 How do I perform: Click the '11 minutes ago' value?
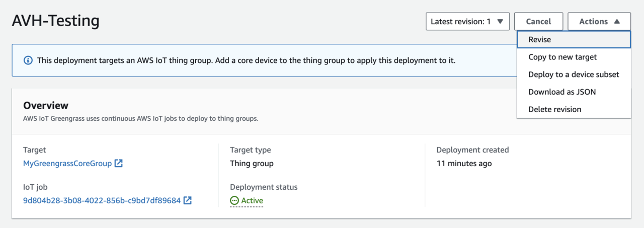pyautogui.click(x=464, y=164)
